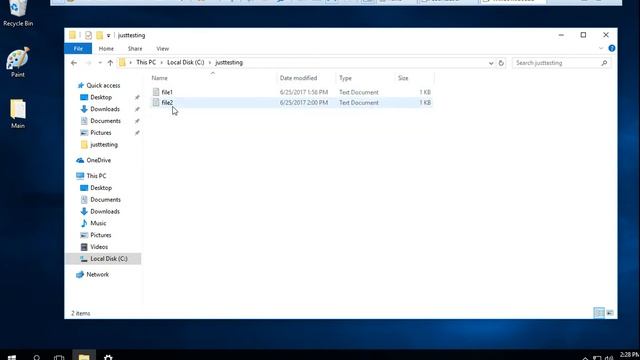Viewport: 640px width, 360px height.
Task: Open Downloads under This PC
Action: point(105,211)
